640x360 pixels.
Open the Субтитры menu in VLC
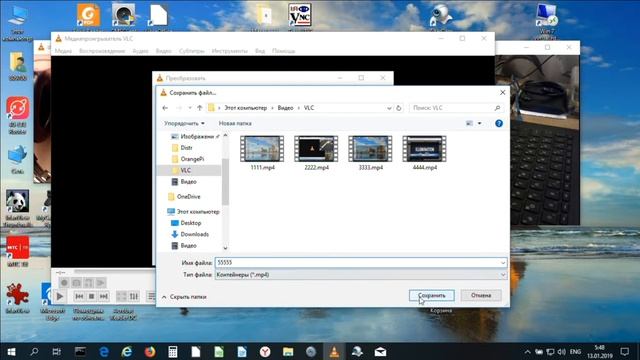coord(191,51)
